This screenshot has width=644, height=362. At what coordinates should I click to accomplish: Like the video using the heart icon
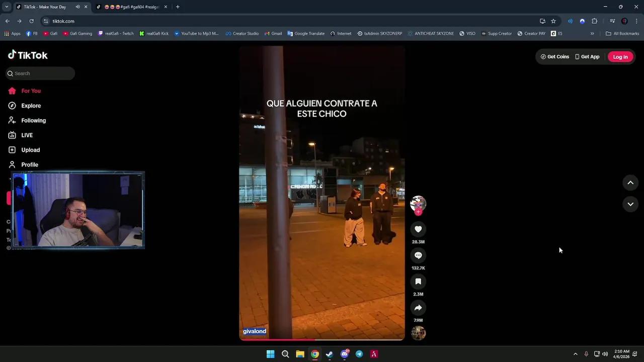[418, 229]
